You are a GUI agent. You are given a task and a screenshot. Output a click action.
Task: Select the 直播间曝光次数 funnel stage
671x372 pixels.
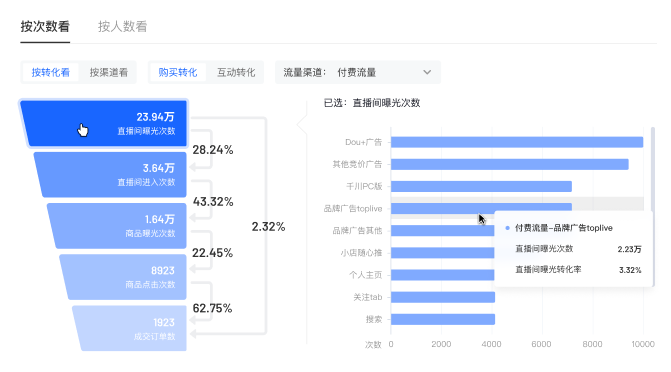click(104, 123)
